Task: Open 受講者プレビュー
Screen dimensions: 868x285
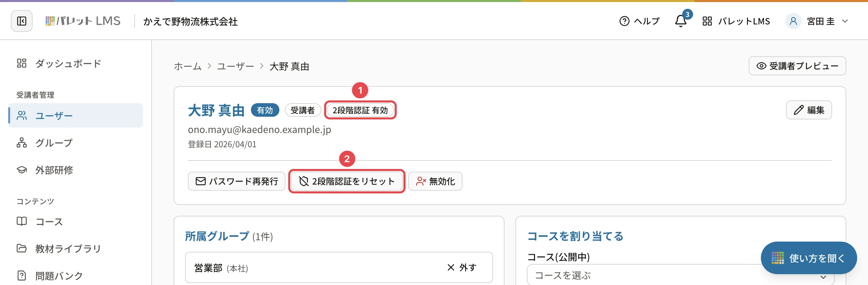Action: coord(797,66)
